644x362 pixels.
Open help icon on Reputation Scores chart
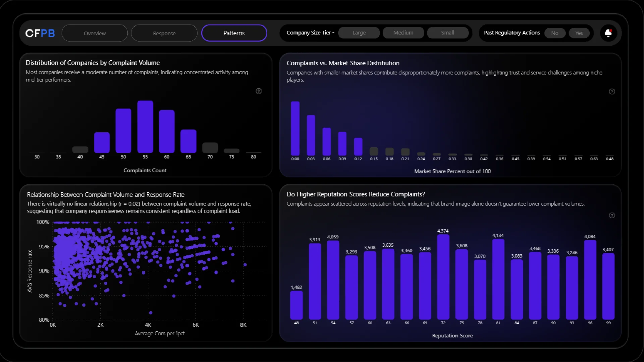click(x=612, y=215)
